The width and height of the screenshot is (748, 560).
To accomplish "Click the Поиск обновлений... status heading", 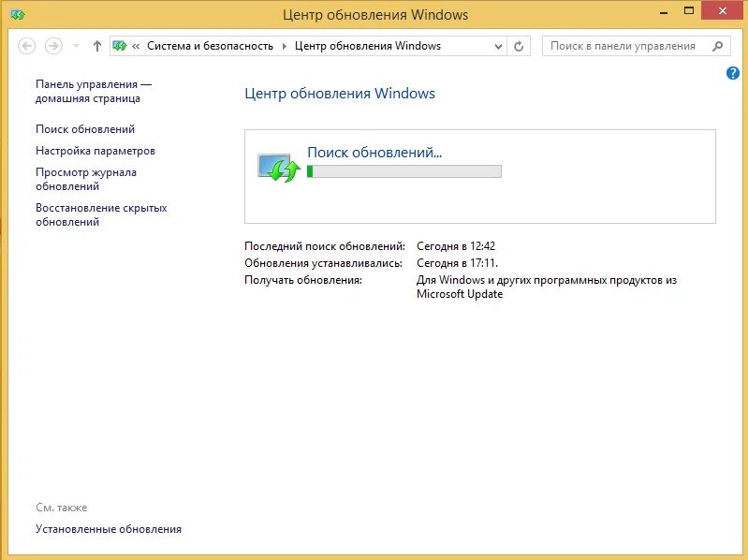I will tap(374, 152).
